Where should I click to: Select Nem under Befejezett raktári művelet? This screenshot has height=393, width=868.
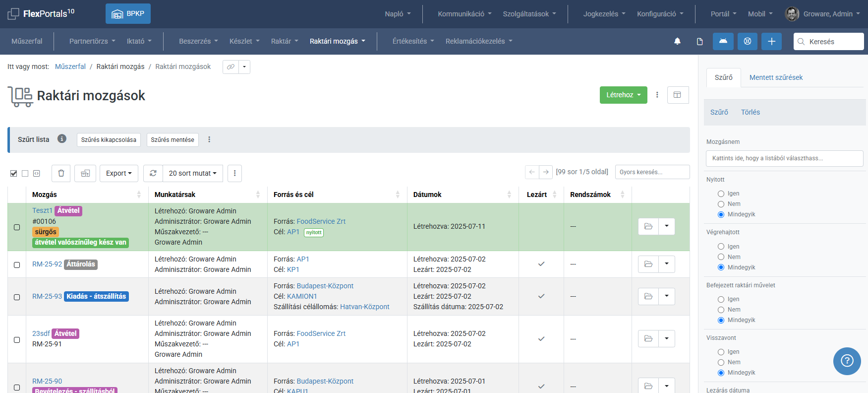(721, 310)
